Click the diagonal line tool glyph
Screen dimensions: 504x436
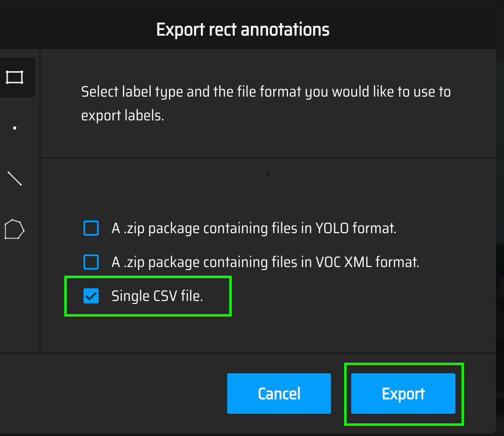click(15, 179)
